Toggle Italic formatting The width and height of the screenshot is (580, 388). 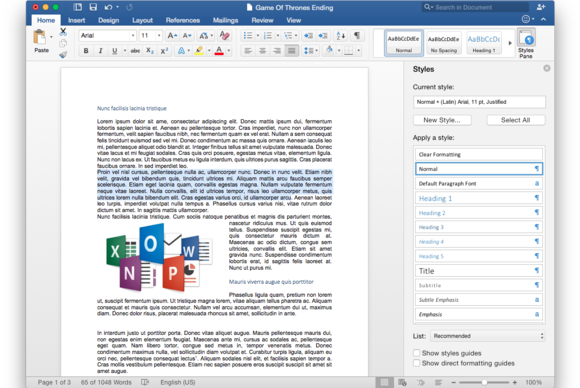[100, 51]
